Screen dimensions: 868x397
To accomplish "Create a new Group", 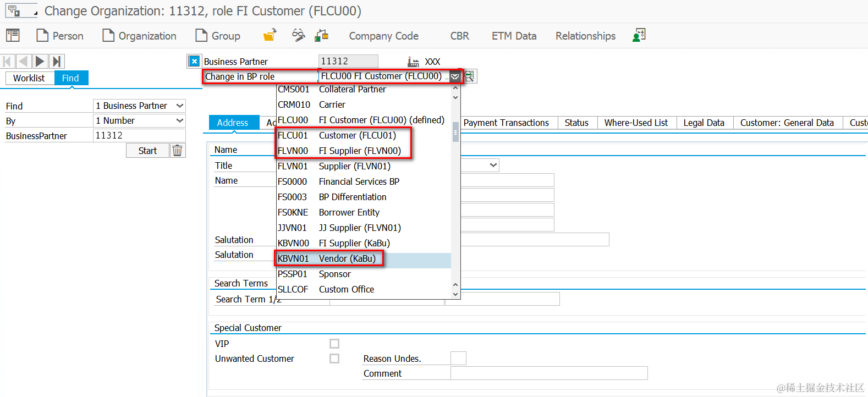I will click(218, 36).
